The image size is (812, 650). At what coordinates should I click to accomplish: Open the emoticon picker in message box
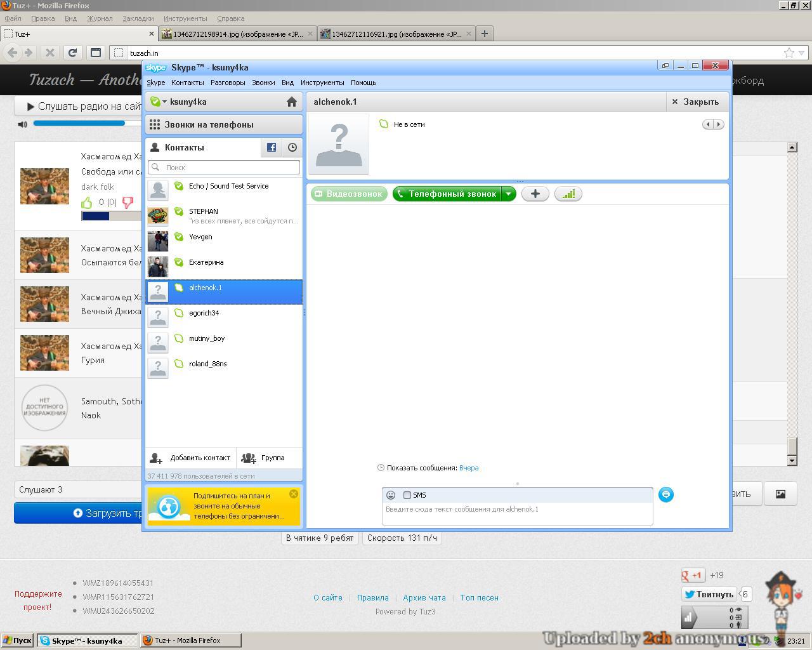391,495
